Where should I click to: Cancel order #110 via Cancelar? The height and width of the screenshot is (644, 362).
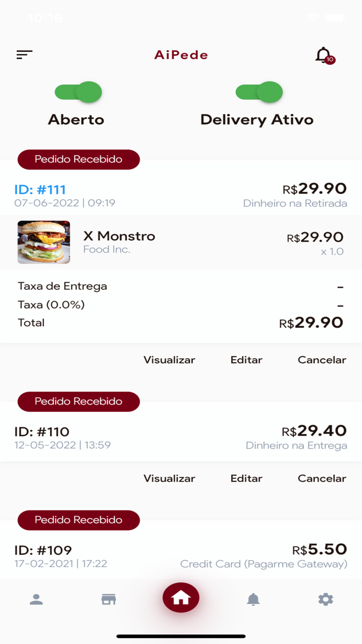322,478
